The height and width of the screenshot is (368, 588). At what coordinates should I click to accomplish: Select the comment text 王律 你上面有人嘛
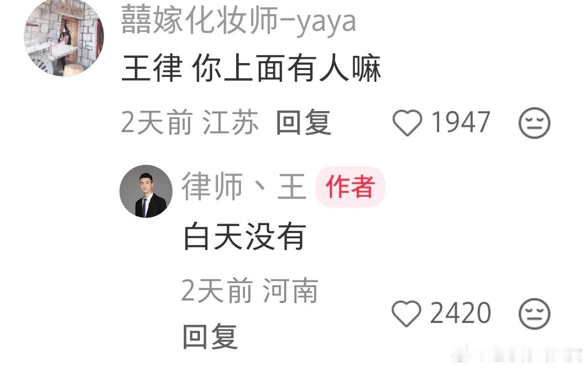pyautogui.click(x=251, y=69)
